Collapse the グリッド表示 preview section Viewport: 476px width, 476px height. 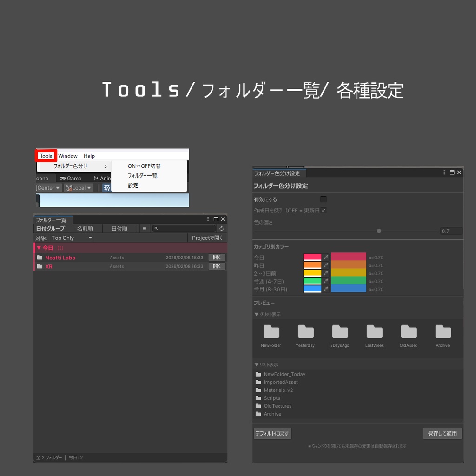point(256,314)
